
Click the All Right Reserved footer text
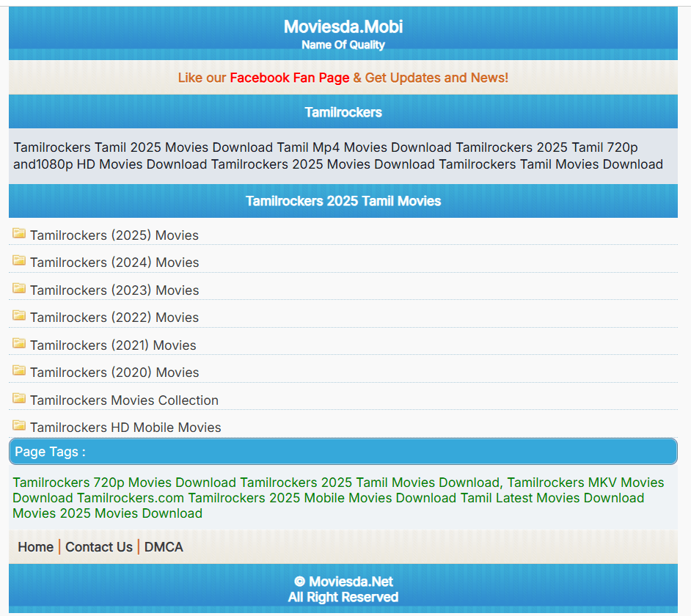point(343,598)
